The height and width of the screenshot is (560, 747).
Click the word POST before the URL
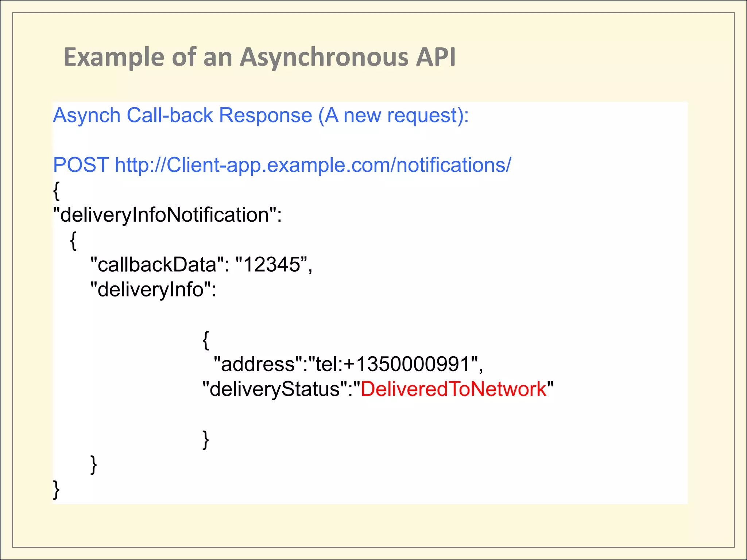(x=81, y=165)
